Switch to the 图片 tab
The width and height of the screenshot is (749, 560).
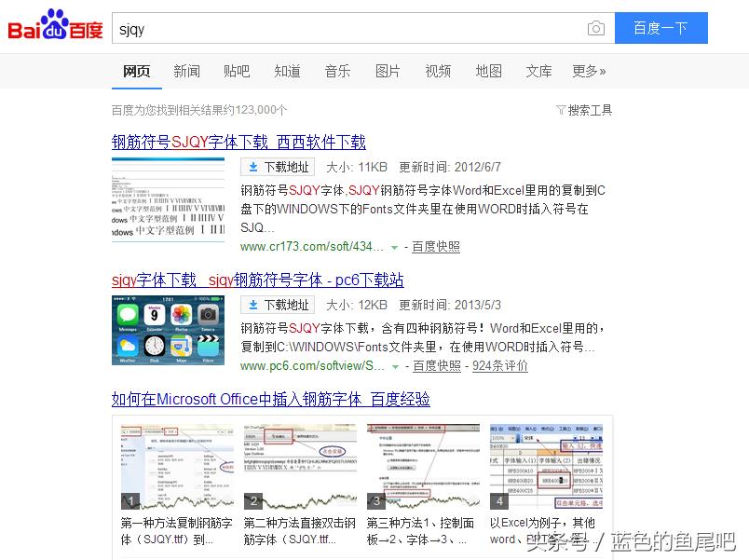click(x=388, y=71)
